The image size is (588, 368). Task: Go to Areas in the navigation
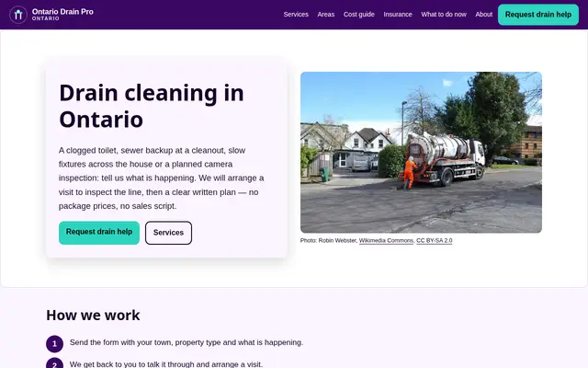(x=325, y=15)
